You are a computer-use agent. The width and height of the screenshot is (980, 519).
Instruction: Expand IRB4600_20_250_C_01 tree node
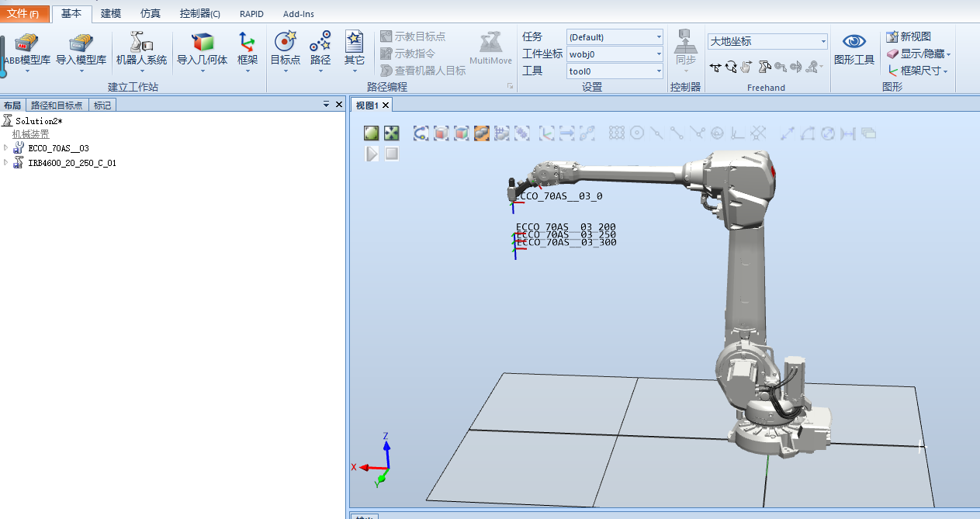(x=6, y=163)
